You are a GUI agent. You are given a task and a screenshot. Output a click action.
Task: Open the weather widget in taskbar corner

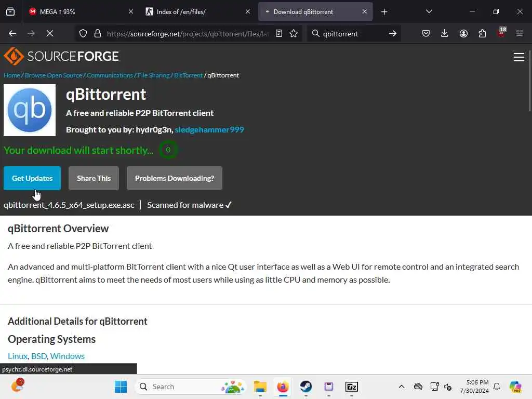(17, 385)
